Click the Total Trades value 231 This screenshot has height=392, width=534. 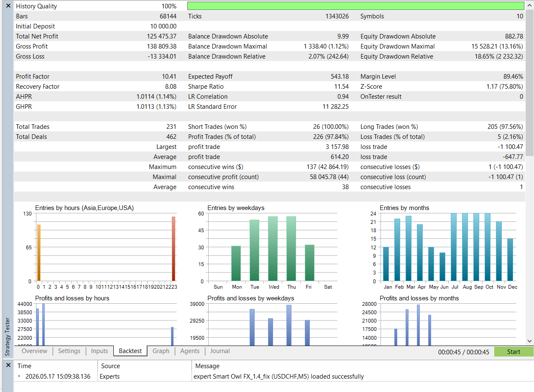point(171,127)
